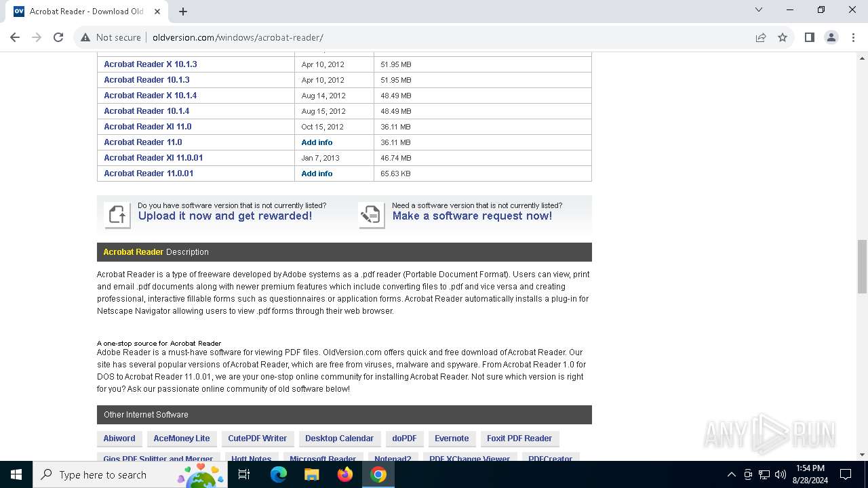Open Acrobat Reader XI 11.0 link

click(148, 127)
